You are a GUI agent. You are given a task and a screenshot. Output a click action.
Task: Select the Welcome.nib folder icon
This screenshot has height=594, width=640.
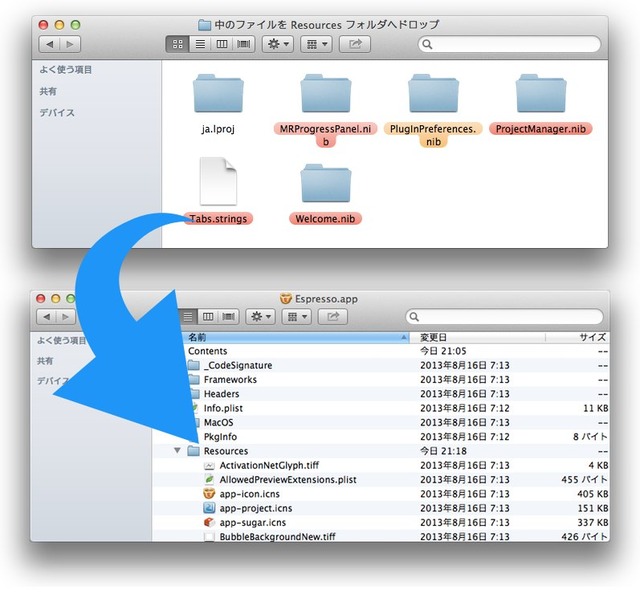[x=326, y=183]
